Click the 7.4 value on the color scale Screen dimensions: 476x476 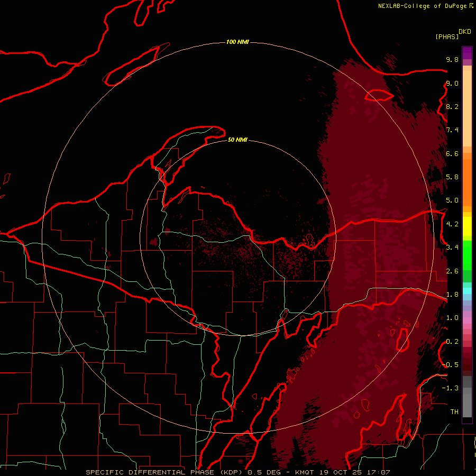tap(452, 130)
